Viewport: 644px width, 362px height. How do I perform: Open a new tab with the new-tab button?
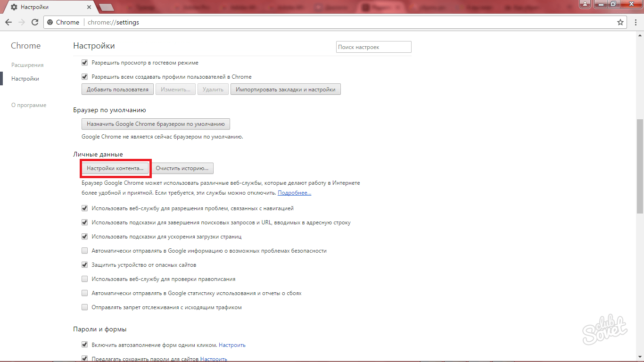(x=107, y=8)
